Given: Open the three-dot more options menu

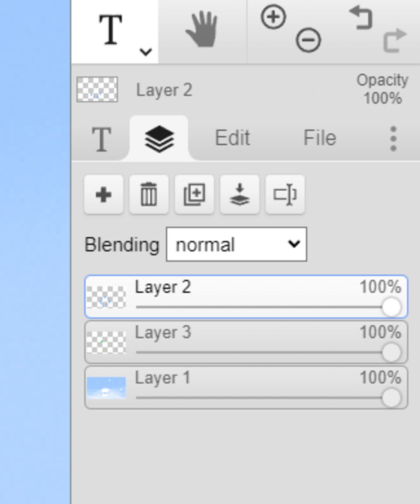Looking at the screenshot, I should click(393, 139).
